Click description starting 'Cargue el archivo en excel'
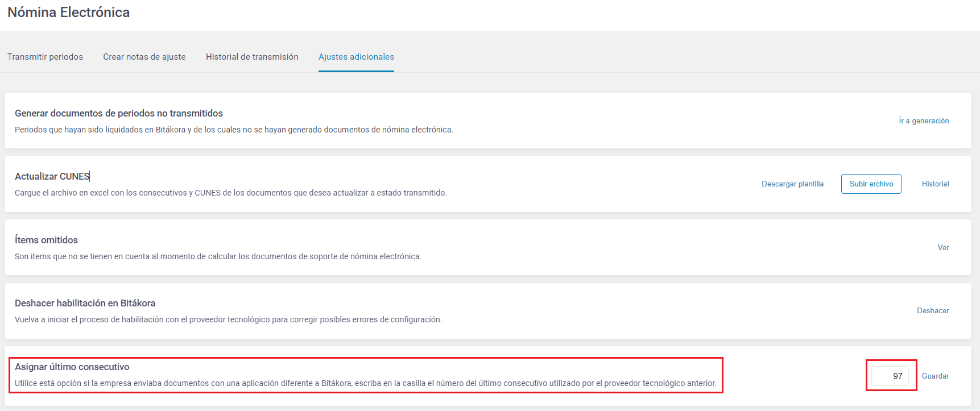The width and height of the screenshot is (980, 411). tap(231, 193)
